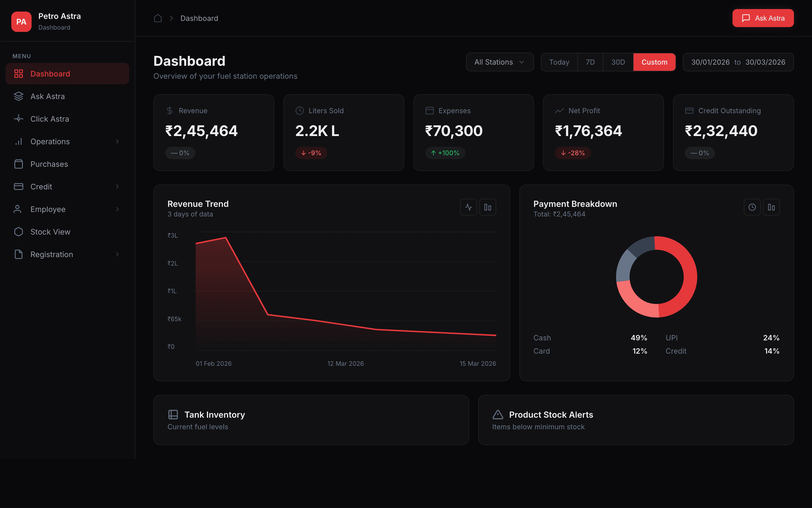Click the Purchases bag icon
Image resolution: width=812 pixels, height=508 pixels.
[18, 164]
